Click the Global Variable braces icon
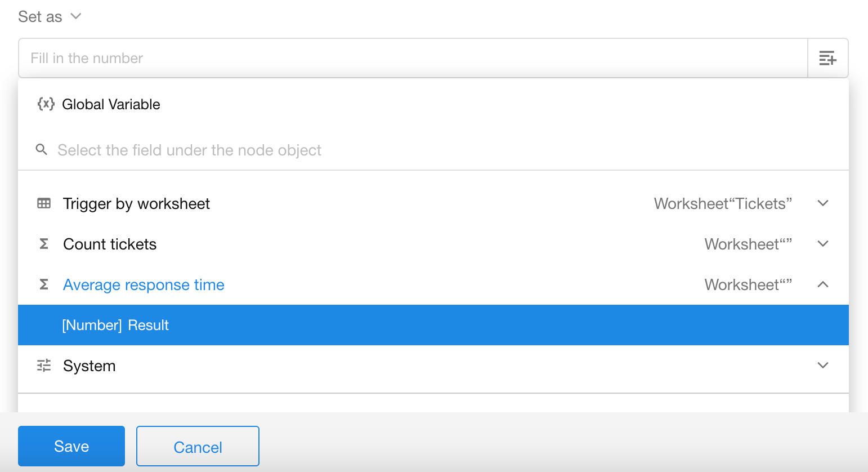This screenshot has width=868, height=472. click(x=46, y=104)
